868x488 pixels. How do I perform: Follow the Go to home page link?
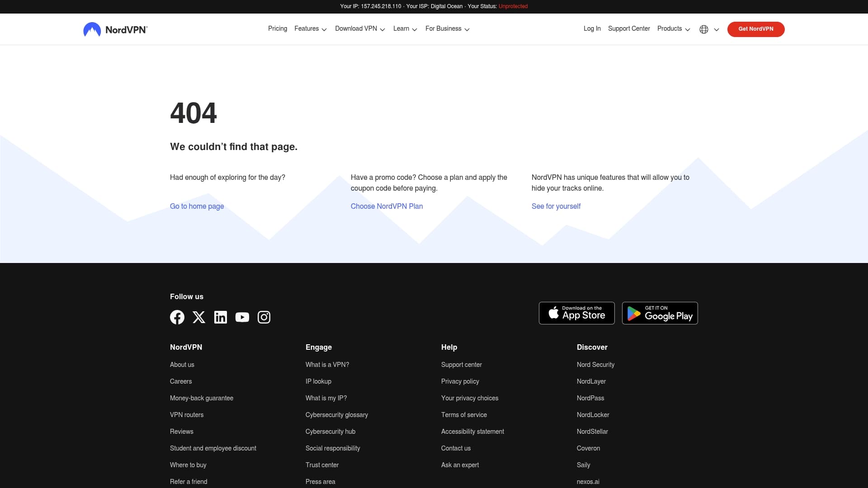[197, 206]
